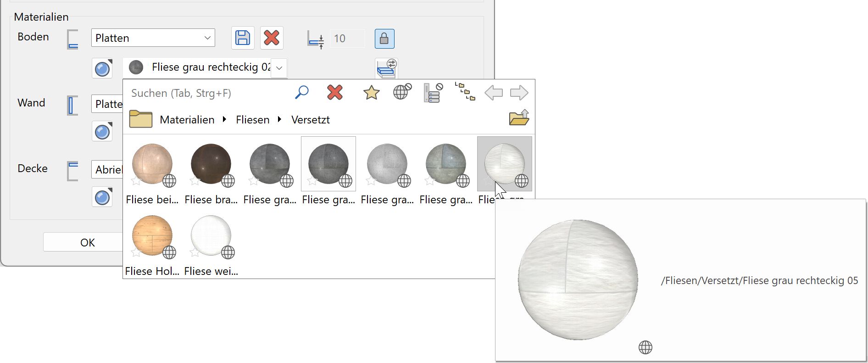868x363 pixels.
Task: Click in the Suchen search field
Action: coord(206,93)
